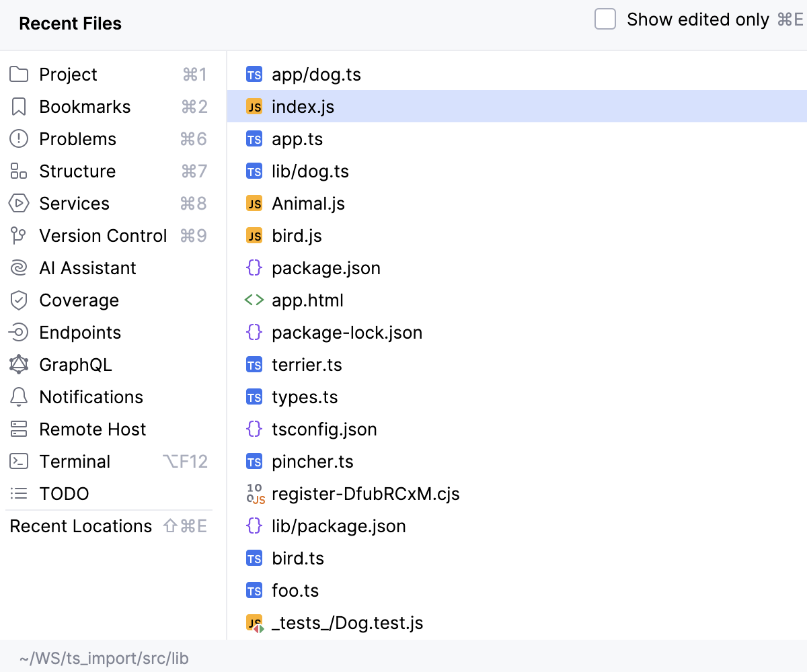Open the TODO tool window
The height and width of the screenshot is (672, 807).
pos(68,493)
